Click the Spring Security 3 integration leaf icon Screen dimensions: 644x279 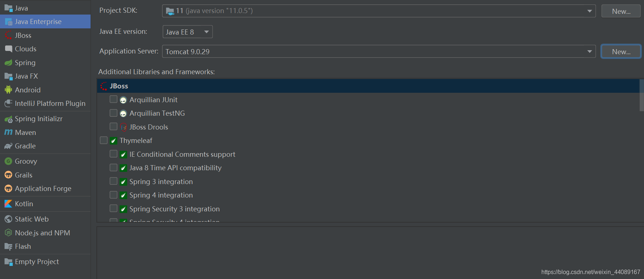[123, 209]
